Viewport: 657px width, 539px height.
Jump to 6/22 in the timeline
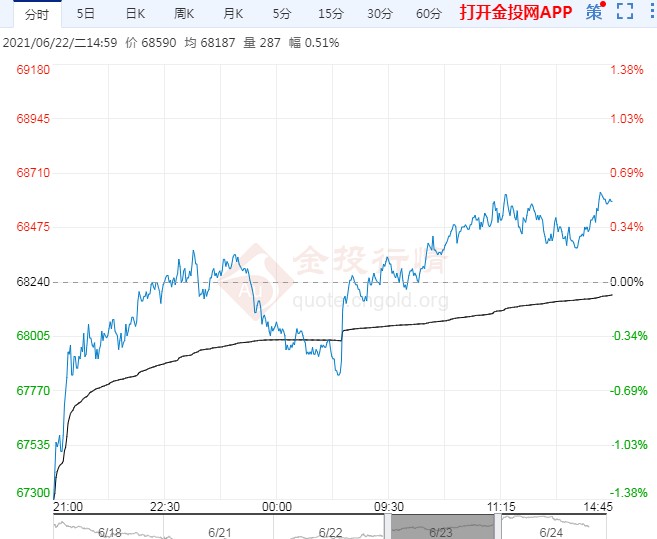pos(330,532)
